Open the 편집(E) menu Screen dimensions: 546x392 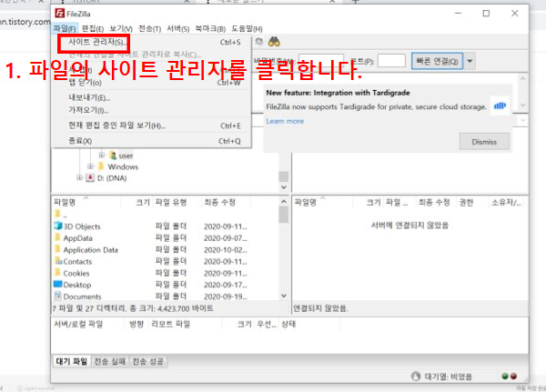point(93,28)
